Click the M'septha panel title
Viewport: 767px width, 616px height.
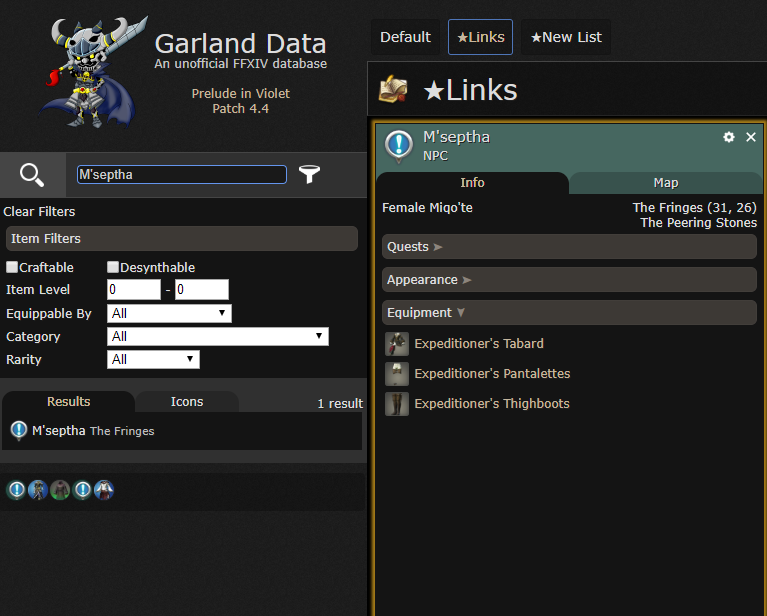tap(456, 137)
